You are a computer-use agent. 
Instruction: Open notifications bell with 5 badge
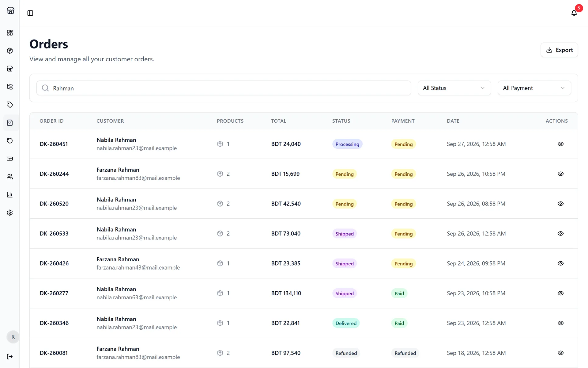pos(574,13)
